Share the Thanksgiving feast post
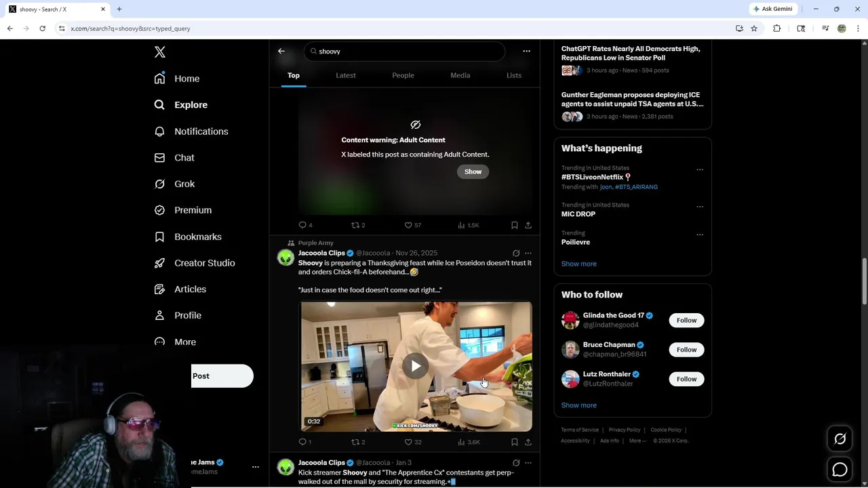 (x=528, y=442)
